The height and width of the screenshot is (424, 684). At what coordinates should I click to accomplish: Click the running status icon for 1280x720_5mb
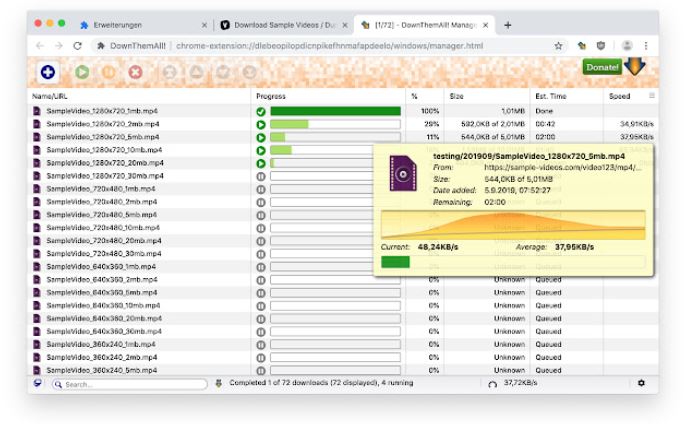pos(261,138)
